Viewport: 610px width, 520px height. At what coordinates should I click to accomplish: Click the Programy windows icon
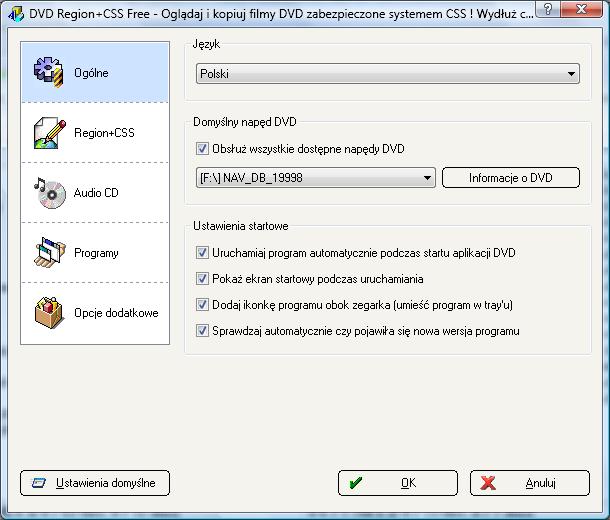[x=49, y=253]
